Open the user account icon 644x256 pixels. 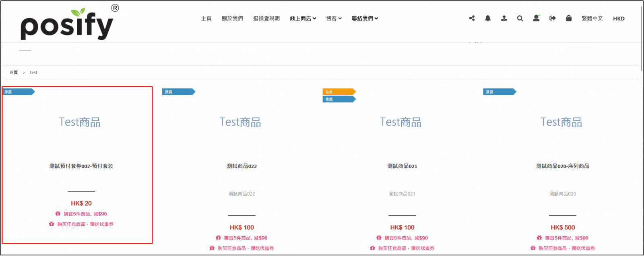(x=536, y=18)
